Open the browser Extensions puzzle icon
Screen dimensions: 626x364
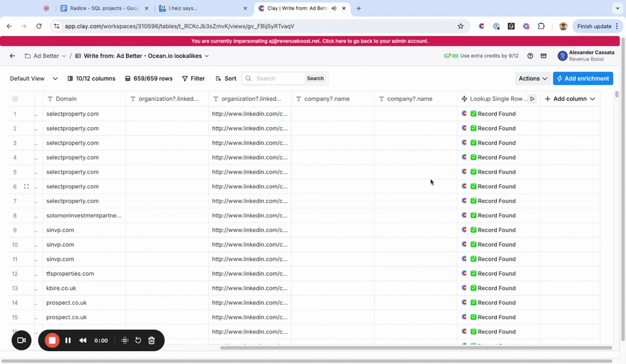[541, 26]
